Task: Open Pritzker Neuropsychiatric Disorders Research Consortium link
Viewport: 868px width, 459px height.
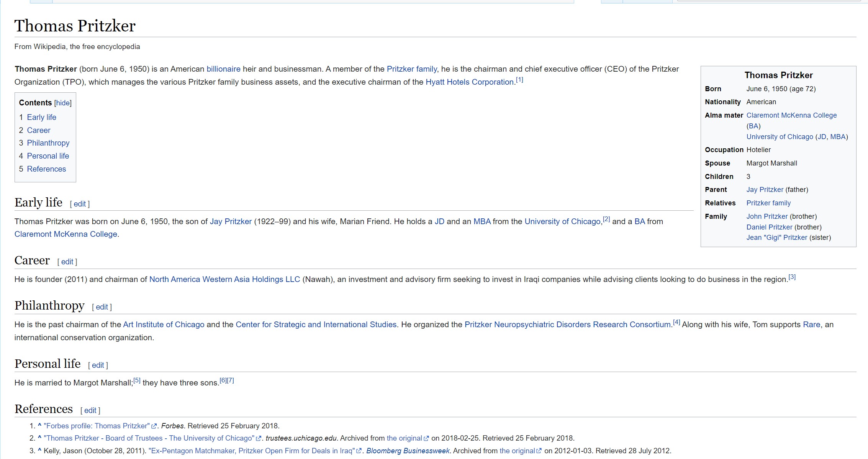Action: click(568, 325)
